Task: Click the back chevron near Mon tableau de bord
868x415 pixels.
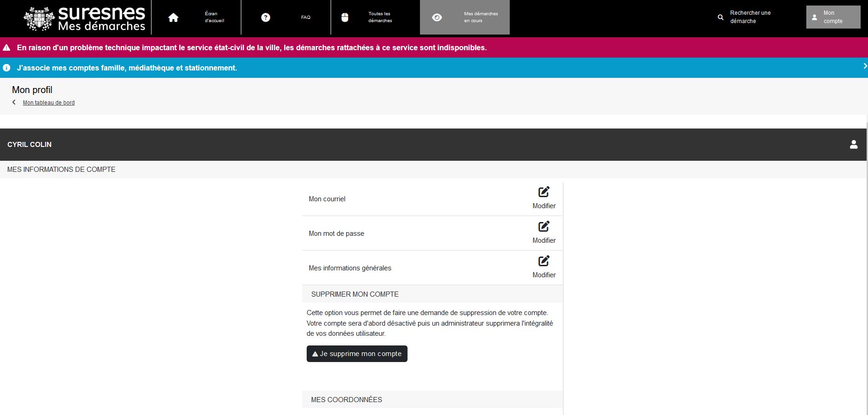Action: 14,102
